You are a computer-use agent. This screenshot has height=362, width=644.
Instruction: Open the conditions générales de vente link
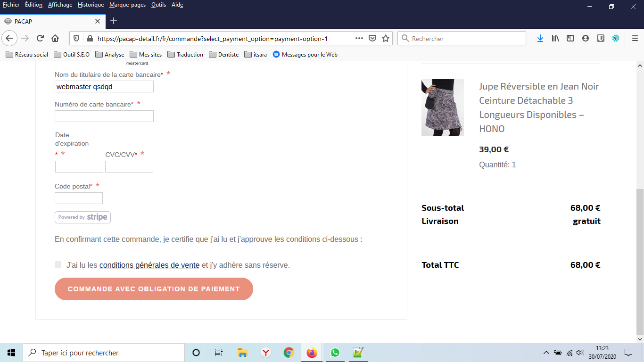click(149, 265)
